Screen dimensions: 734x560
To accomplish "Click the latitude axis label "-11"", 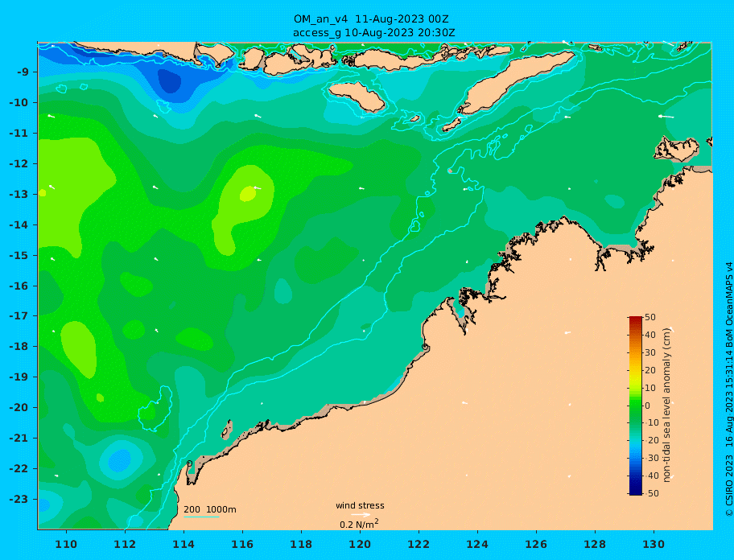I will click(x=19, y=133).
